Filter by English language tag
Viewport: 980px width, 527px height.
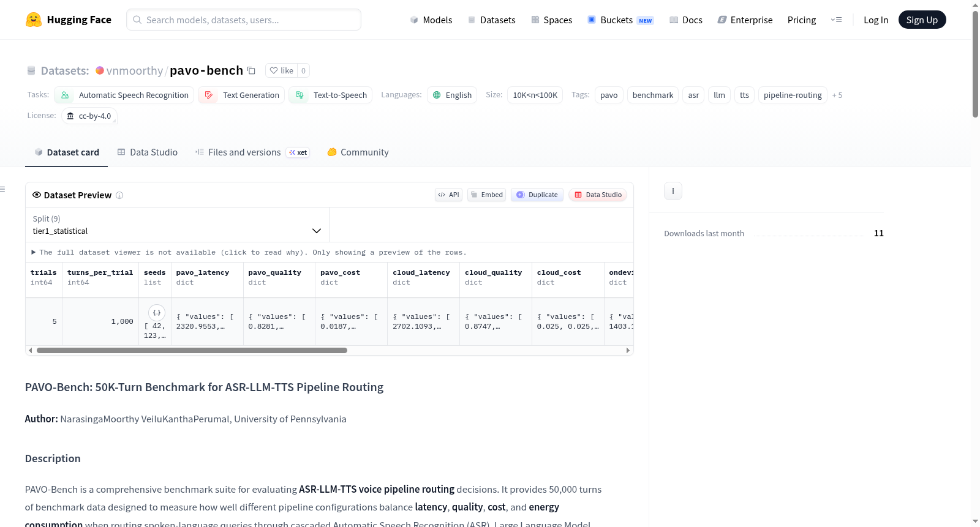452,95
